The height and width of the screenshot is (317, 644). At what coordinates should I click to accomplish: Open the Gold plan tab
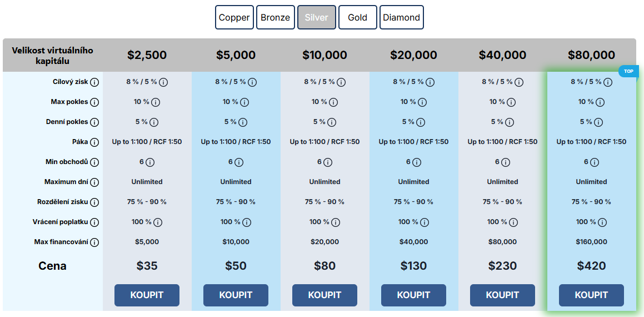coord(358,17)
